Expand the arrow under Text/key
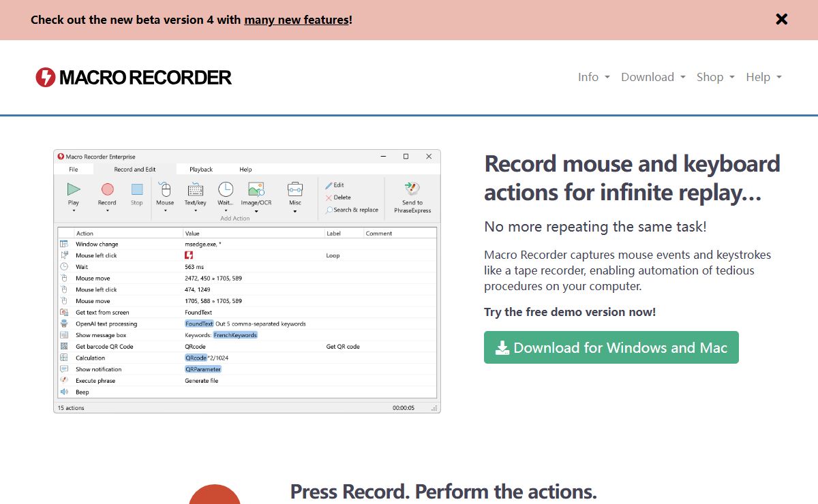 [x=195, y=211]
